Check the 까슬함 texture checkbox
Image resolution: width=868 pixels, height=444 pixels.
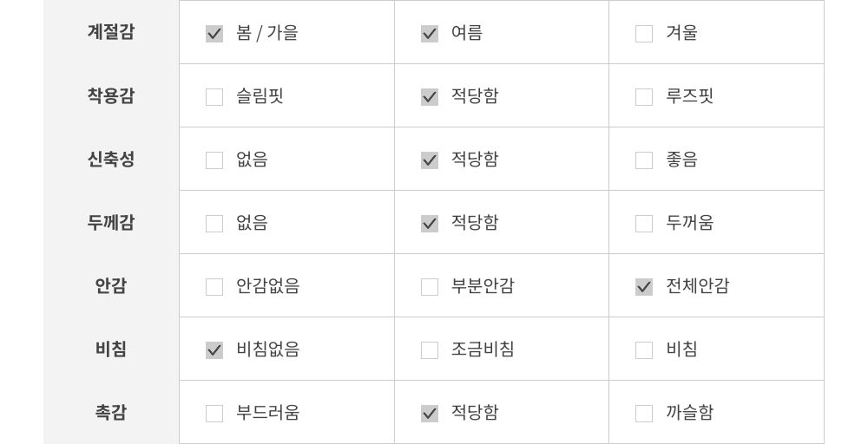(x=644, y=414)
